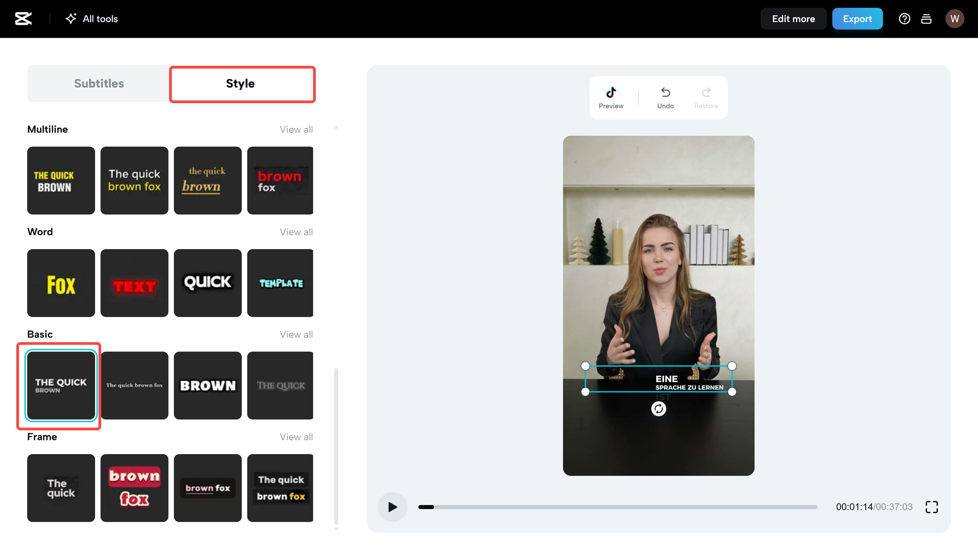Open the profile avatar menu

pos(955,18)
